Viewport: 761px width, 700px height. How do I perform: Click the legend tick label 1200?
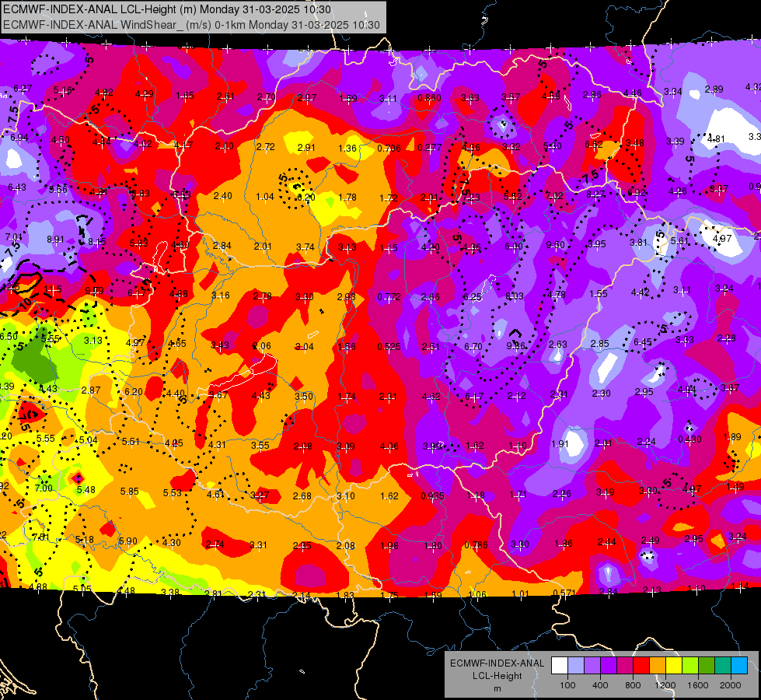point(665,685)
